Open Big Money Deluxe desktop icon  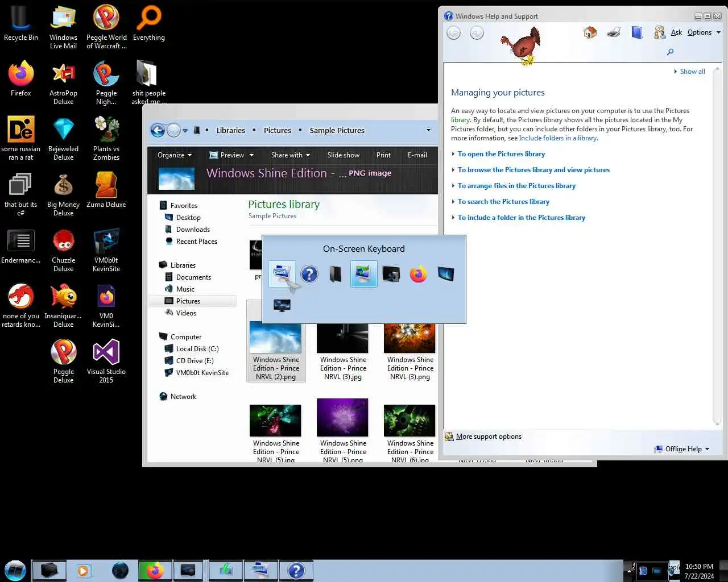point(63,195)
